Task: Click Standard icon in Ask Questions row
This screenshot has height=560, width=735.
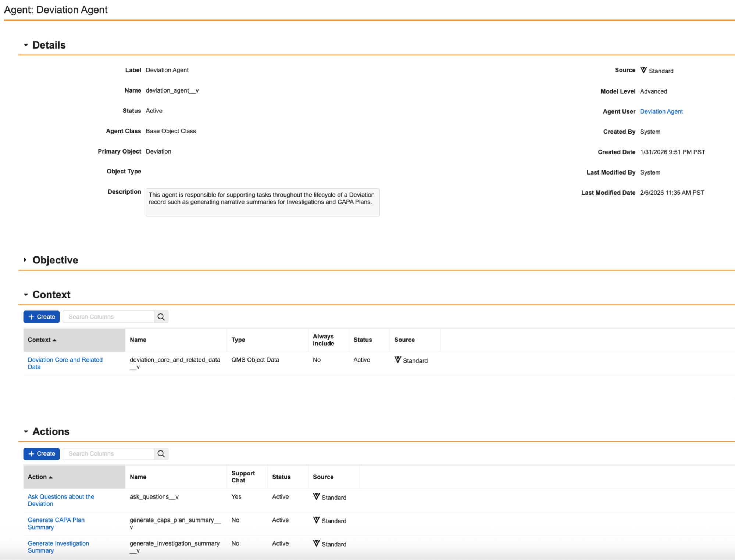Action: [x=316, y=497]
